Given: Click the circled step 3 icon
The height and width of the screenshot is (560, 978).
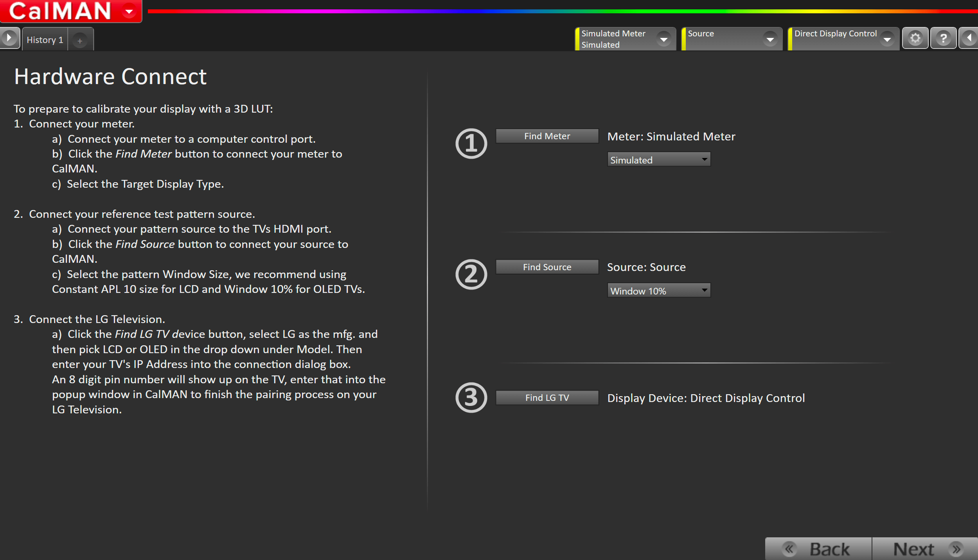Looking at the screenshot, I should coord(471,398).
